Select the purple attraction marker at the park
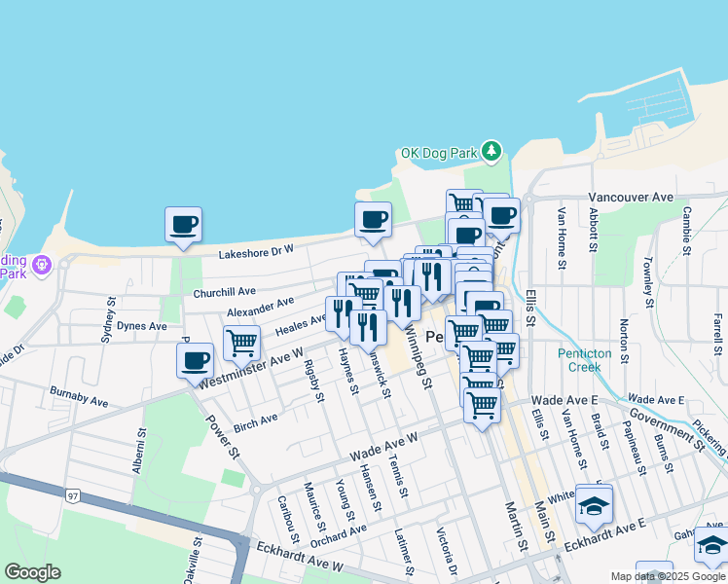 coord(41,264)
